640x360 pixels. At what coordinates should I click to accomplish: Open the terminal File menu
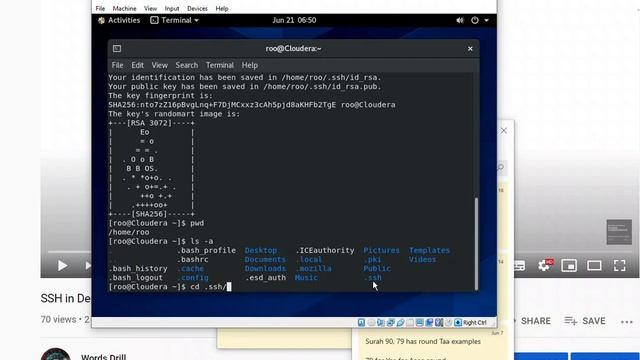(117, 65)
